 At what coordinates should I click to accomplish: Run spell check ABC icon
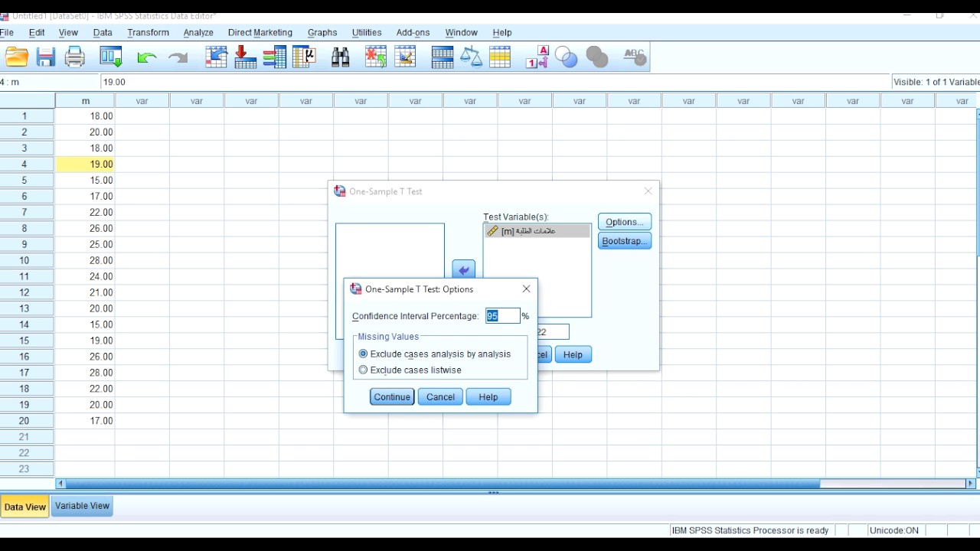pos(635,57)
